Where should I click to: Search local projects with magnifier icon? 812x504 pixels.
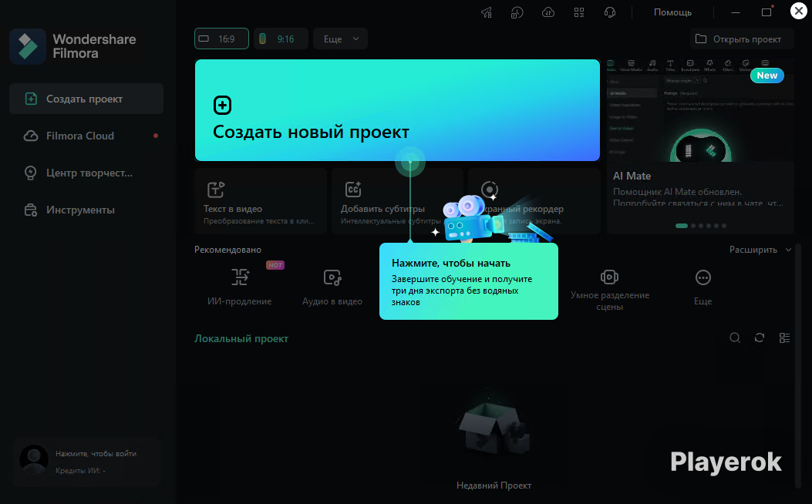click(x=735, y=338)
